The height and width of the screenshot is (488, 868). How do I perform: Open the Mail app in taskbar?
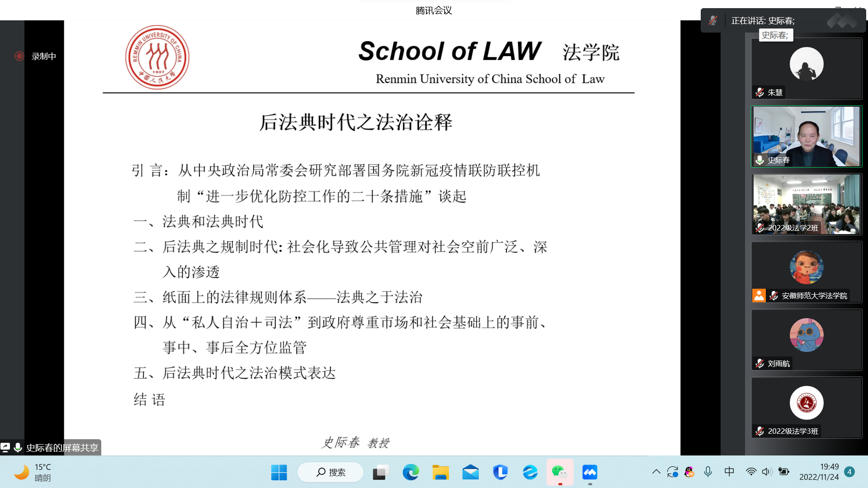tap(470, 473)
